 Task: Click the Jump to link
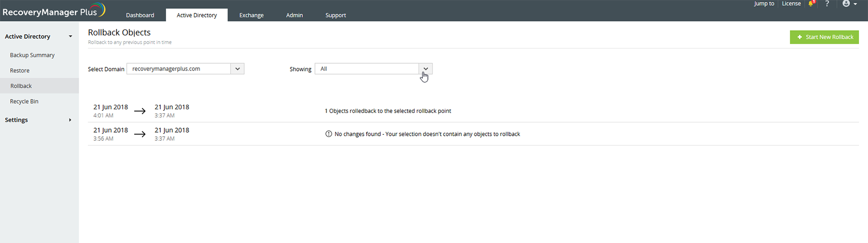pyautogui.click(x=764, y=4)
